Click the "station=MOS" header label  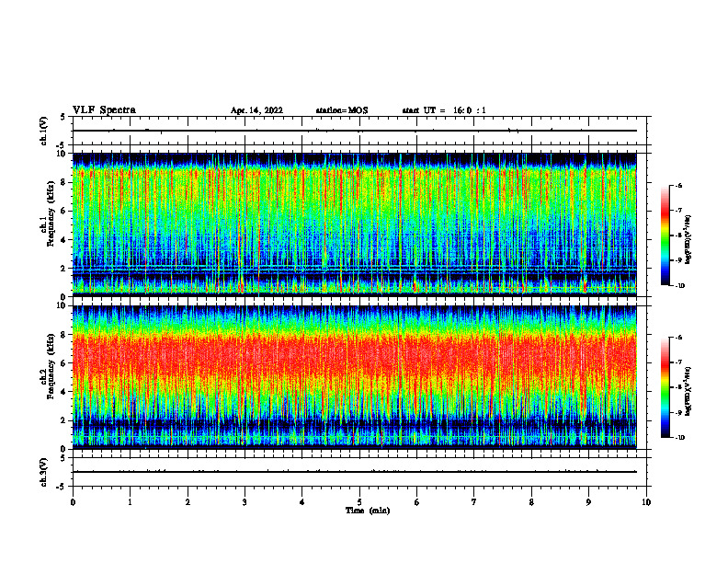[x=342, y=110]
